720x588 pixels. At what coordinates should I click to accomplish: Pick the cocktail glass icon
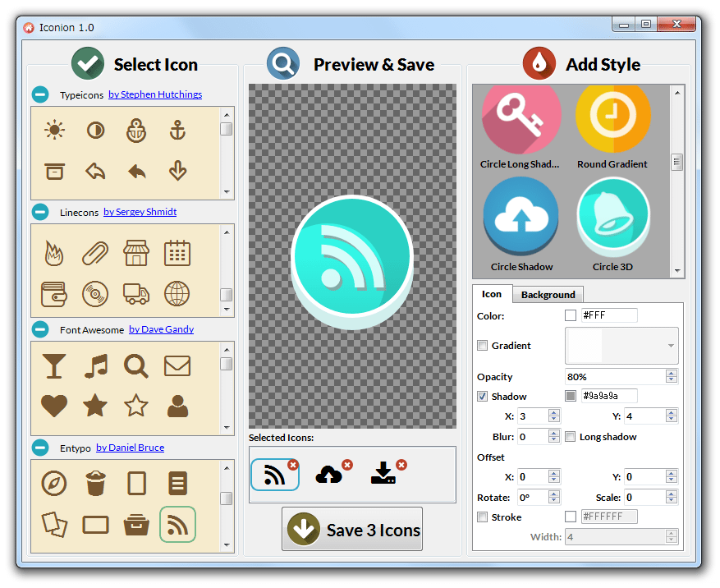pyautogui.click(x=53, y=366)
